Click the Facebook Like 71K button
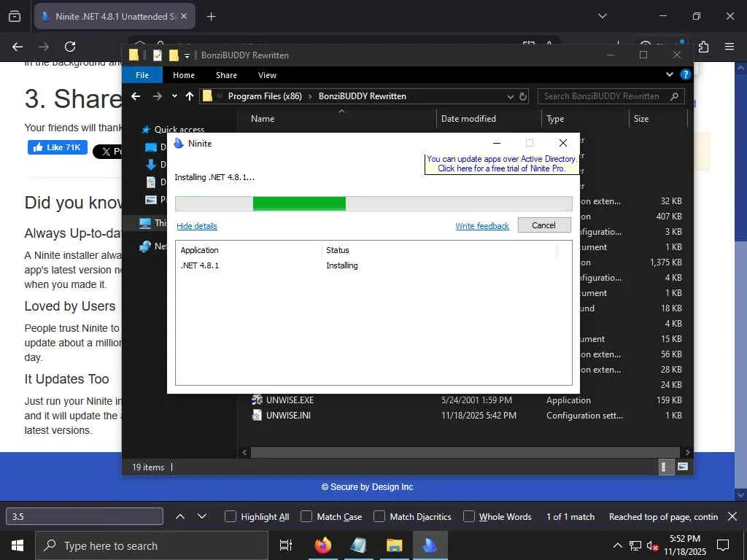Viewport: 747px width, 560px height. [x=57, y=147]
